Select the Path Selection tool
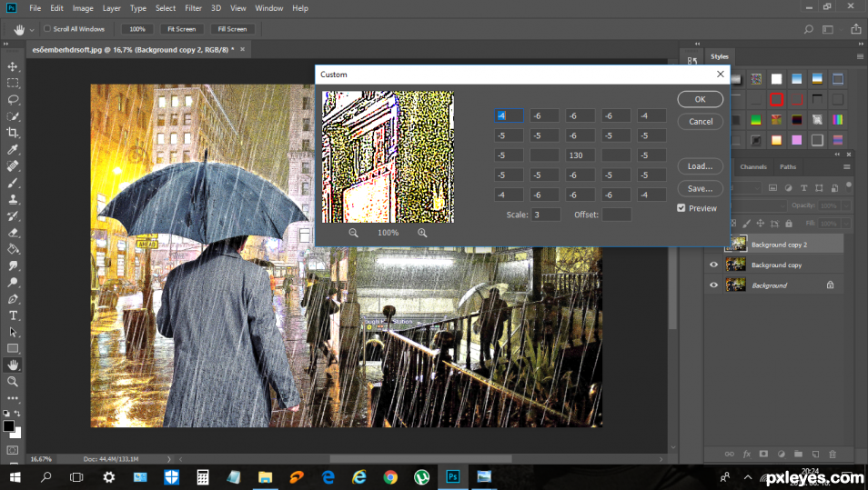 coord(13,332)
